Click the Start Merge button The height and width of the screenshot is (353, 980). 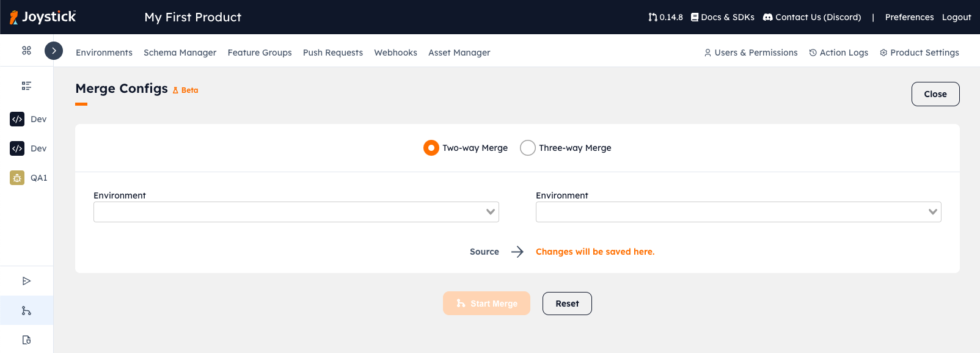[486, 304]
